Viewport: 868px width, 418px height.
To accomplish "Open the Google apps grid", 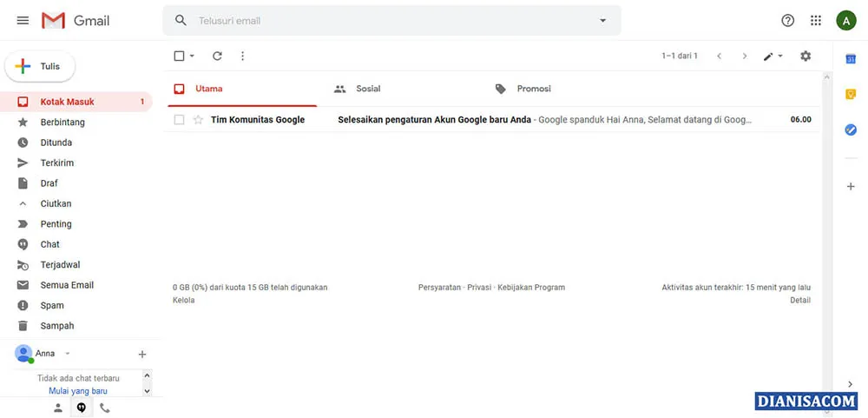I will 815,21.
